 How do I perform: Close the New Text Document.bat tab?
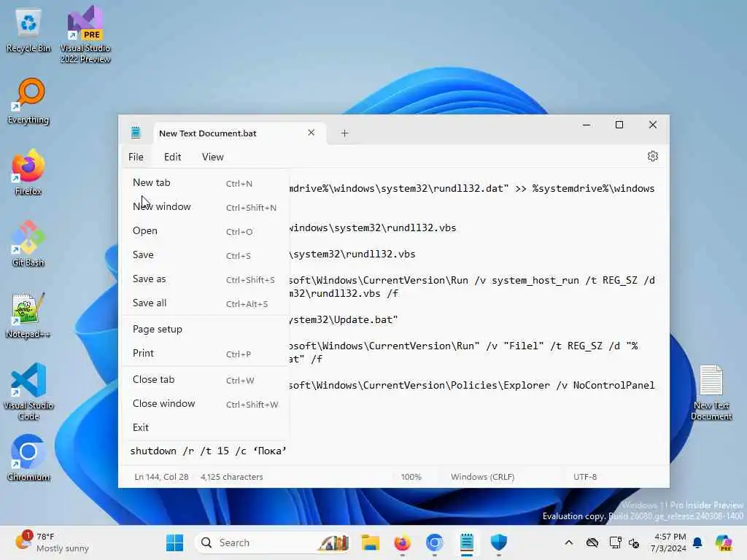pos(311,133)
